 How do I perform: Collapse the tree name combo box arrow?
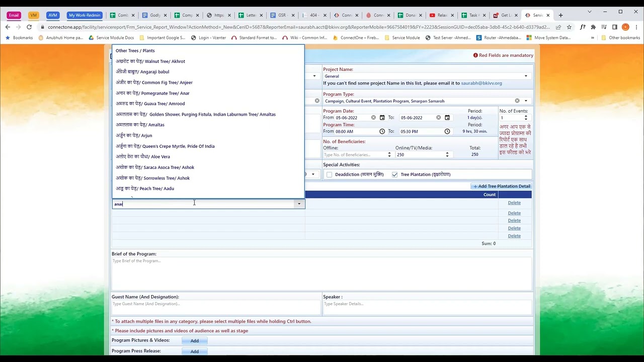coord(299,204)
